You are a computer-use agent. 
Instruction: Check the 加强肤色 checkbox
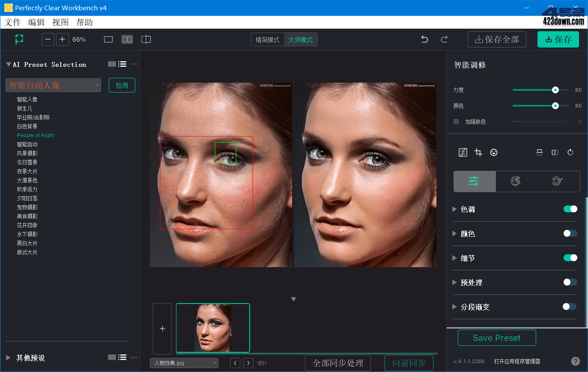[x=456, y=122]
